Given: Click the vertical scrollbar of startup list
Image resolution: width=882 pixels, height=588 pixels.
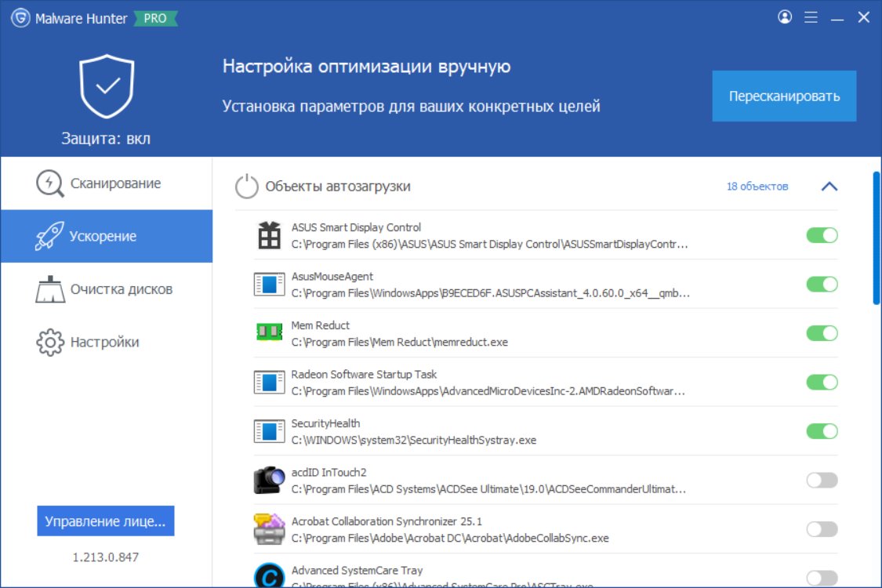Looking at the screenshot, I should (877, 235).
